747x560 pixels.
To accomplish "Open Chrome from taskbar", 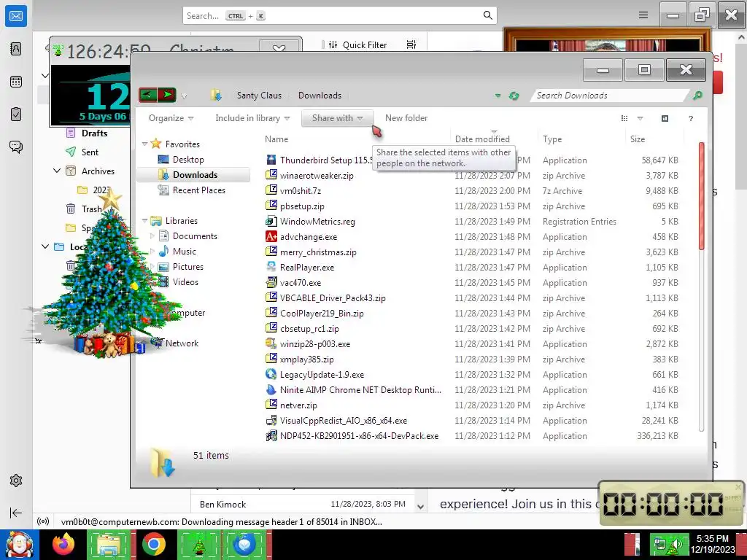I will 153,544.
